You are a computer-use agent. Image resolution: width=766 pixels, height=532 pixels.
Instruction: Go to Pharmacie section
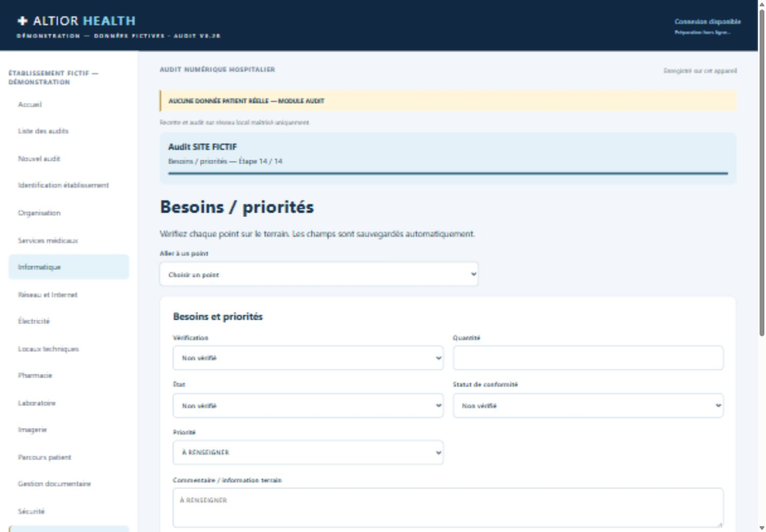pos(69,376)
